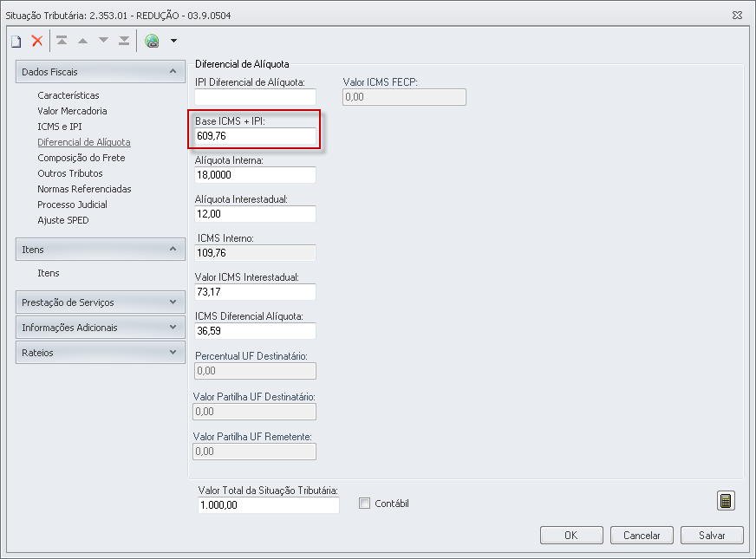The width and height of the screenshot is (756, 559).
Task: Go to next record down arrow
Action: (x=103, y=41)
